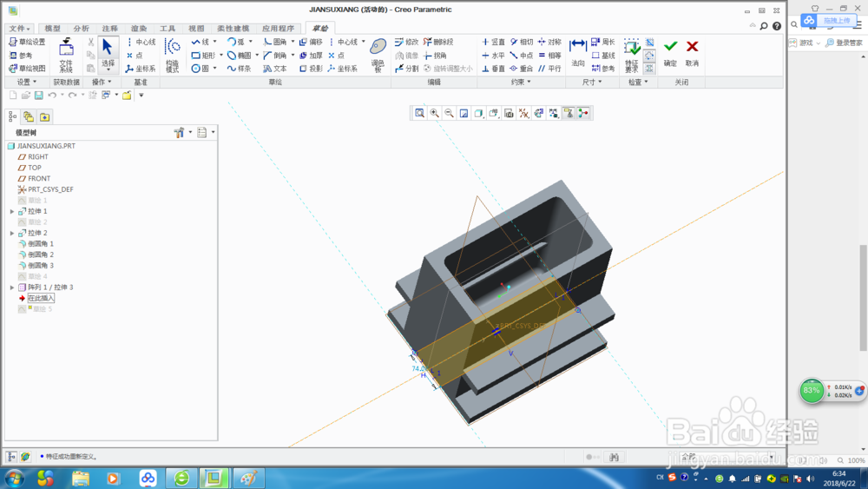Click the 特征要求 feature requirements button
The image size is (868, 489).
632,56
